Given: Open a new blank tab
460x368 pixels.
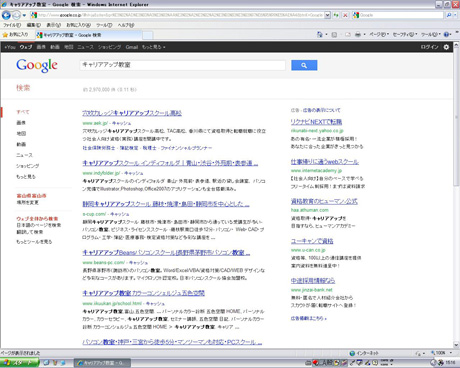Looking at the screenshot, I should click(x=148, y=35).
